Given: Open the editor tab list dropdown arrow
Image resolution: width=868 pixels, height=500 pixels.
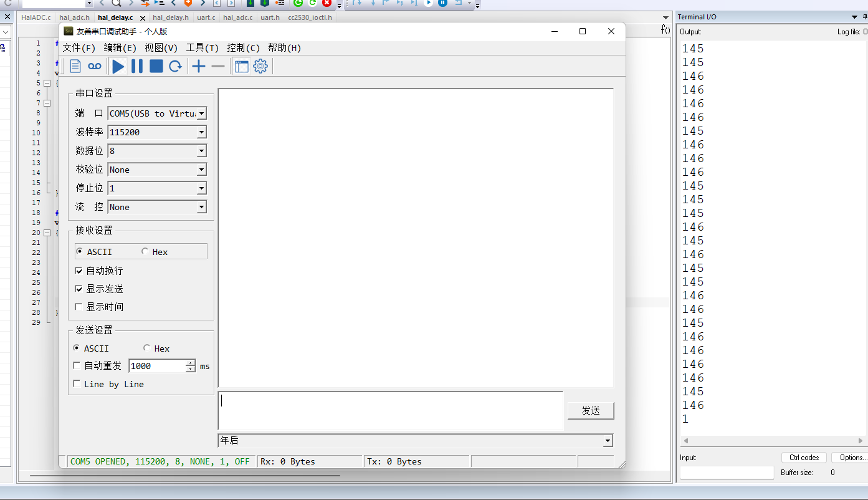Looking at the screenshot, I should click(666, 17).
